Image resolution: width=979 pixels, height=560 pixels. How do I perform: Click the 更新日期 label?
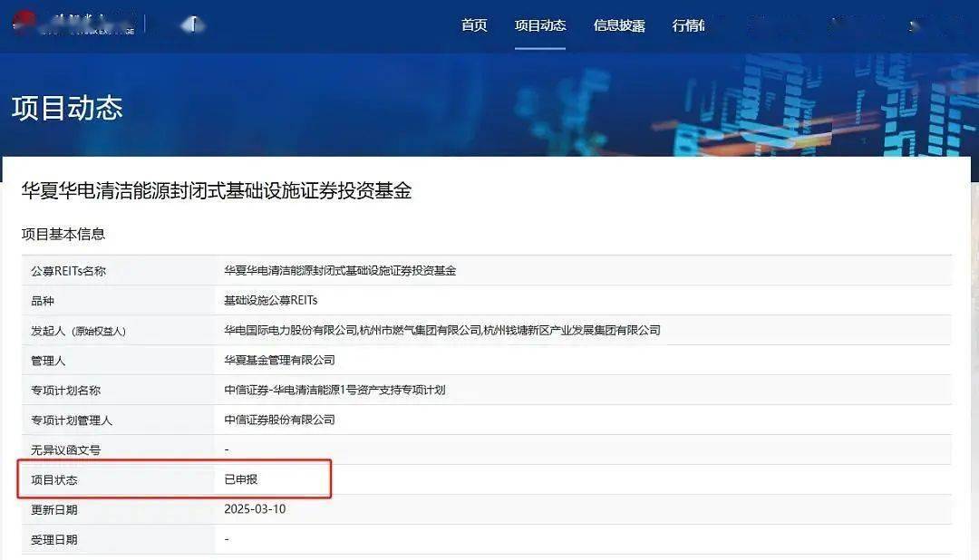(54, 510)
